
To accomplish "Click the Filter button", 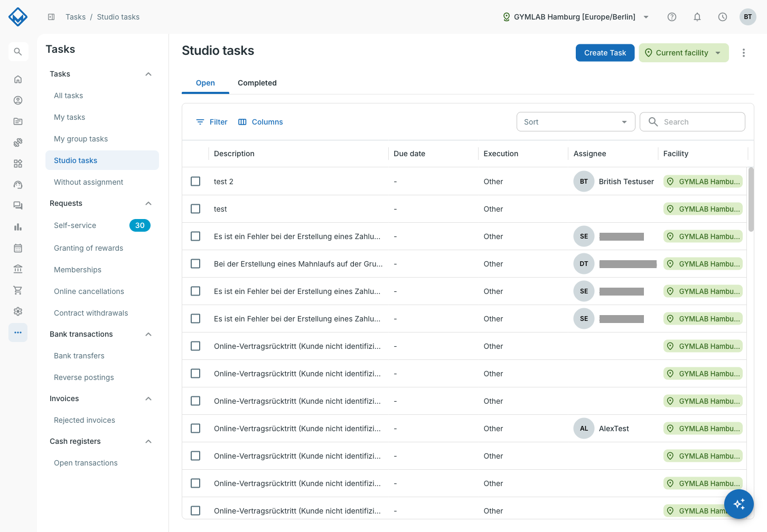I will click(212, 122).
